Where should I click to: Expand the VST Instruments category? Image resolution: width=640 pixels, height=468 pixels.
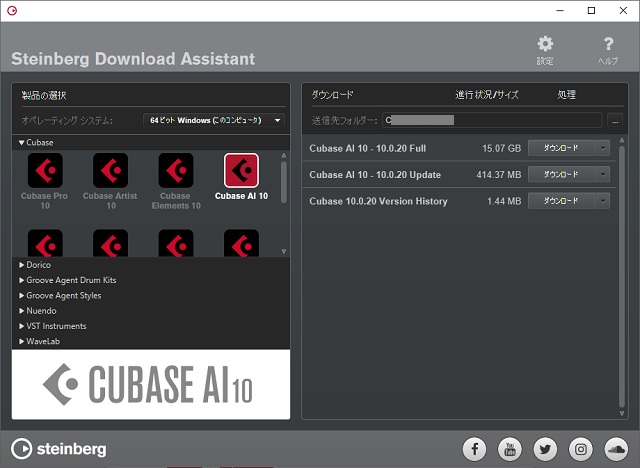click(22, 326)
